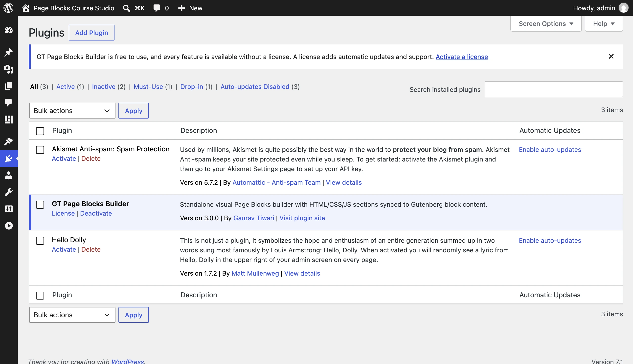This screenshot has height=364, width=633.
Task: Click the top Apply button
Action: tap(134, 111)
